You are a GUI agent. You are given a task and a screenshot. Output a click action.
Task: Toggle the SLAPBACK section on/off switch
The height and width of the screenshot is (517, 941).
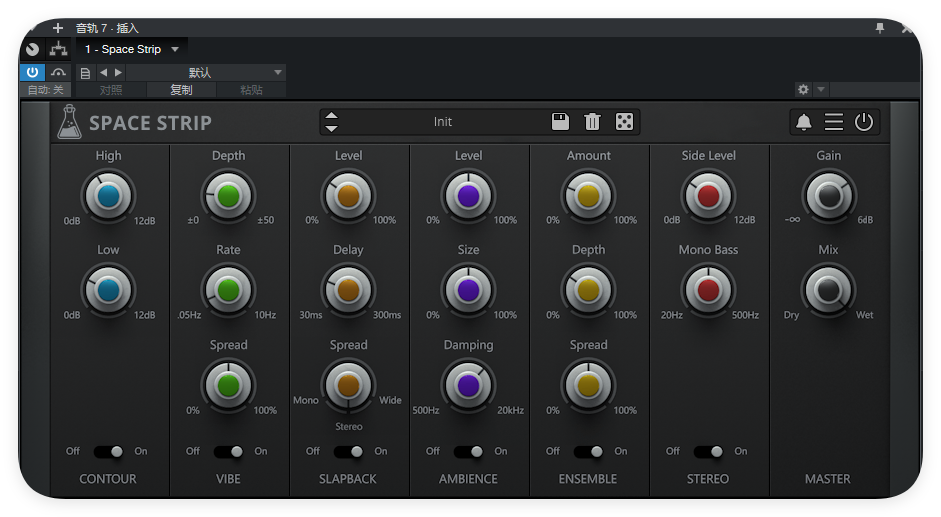pyautogui.click(x=348, y=452)
